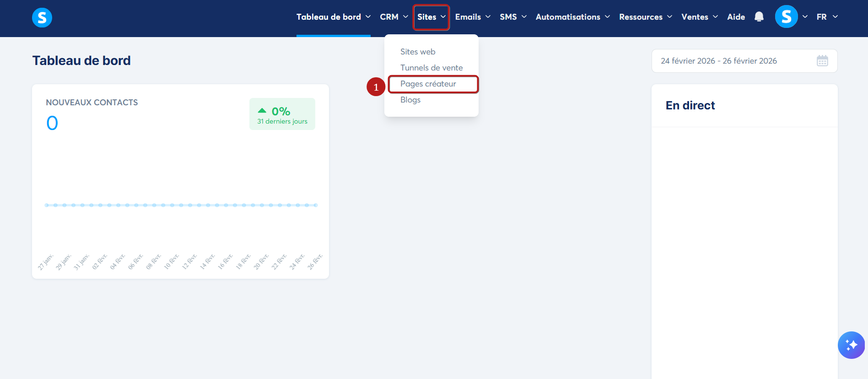Select Tunnels de vente entry
The image size is (868, 379).
point(431,68)
